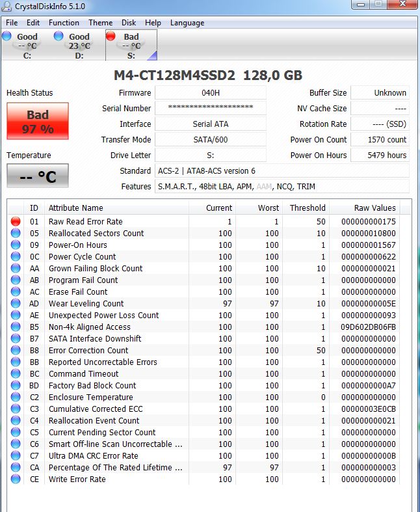Click the blue icon for Reallocation Event Count
Viewport: 420px width, 512px height.
pyautogui.click(x=16, y=420)
